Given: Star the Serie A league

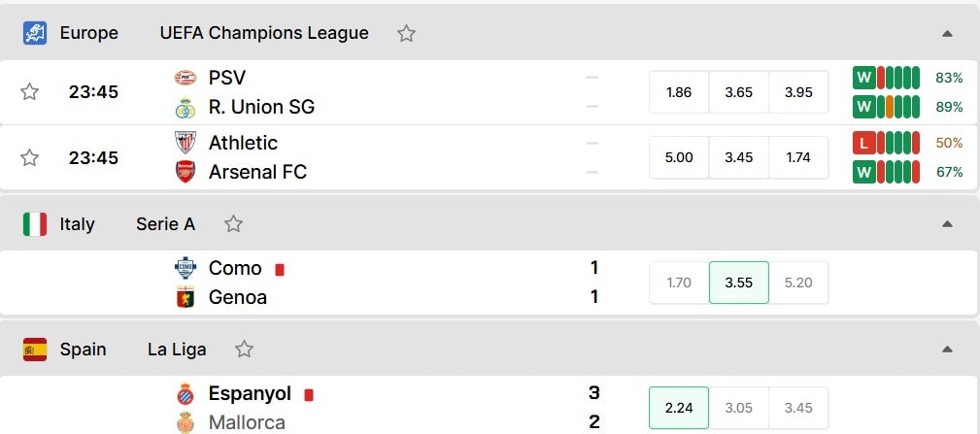Looking at the screenshot, I should [x=233, y=223].
